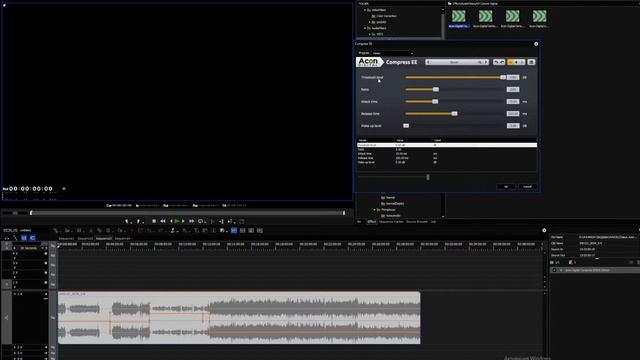Switch to the Effect tab
The height and width of the screenshot is (360, 640).
pos(371,222)
